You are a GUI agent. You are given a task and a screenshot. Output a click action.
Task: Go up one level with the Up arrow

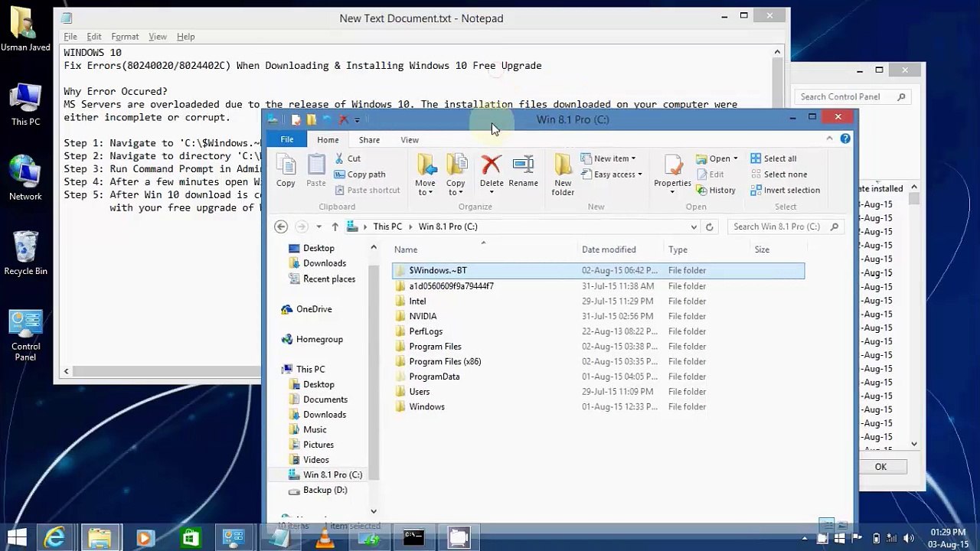pos(335,227)
